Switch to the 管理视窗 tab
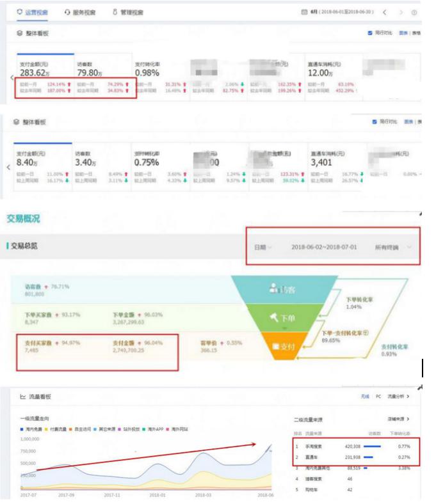The height and width of the screenshot is (504, 436). tap(128, 12)
